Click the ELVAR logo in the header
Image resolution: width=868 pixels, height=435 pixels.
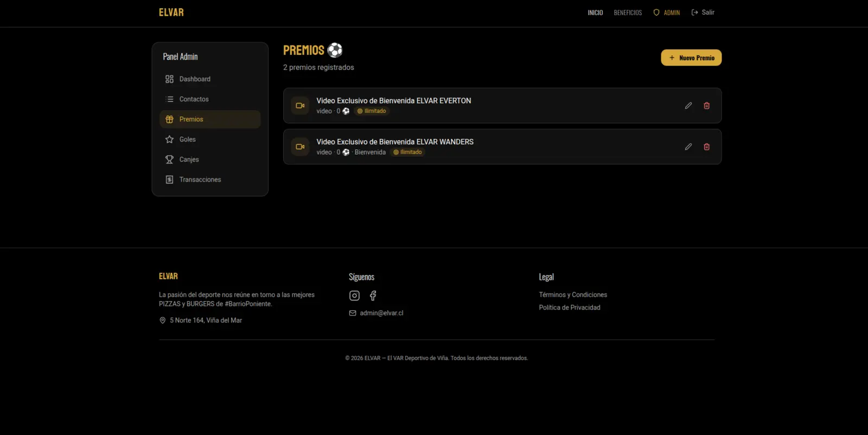[x=171, y=12]
